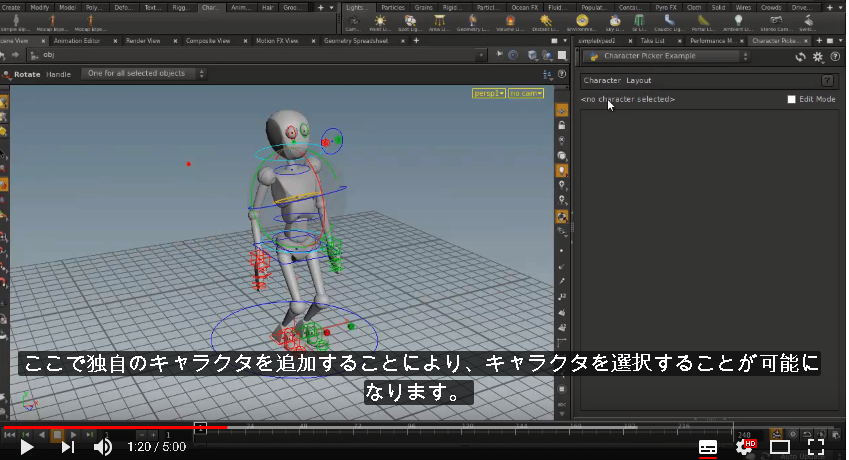Enter fullscreen in the YouTube player
The height and width of the screenshot is (460, 849).
(x=815, y=447)
